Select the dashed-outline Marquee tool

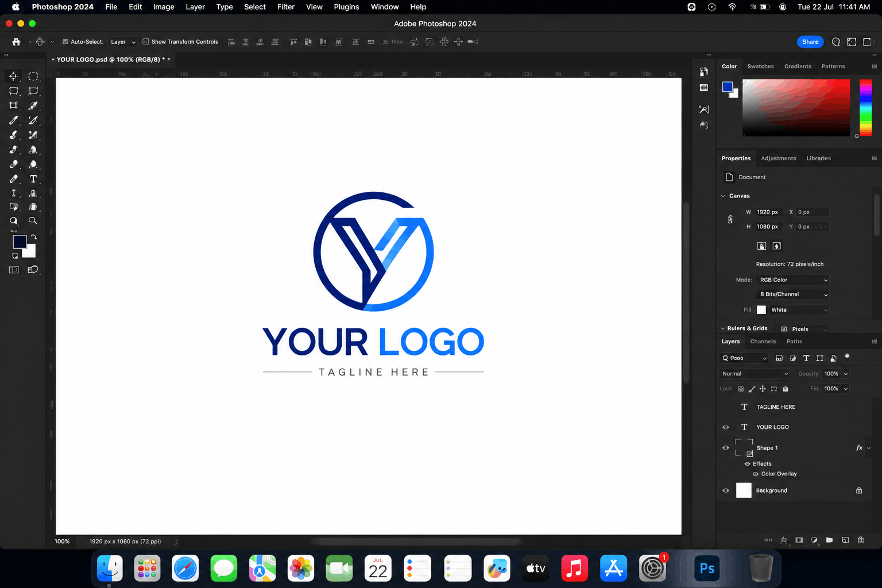(33, 76)
